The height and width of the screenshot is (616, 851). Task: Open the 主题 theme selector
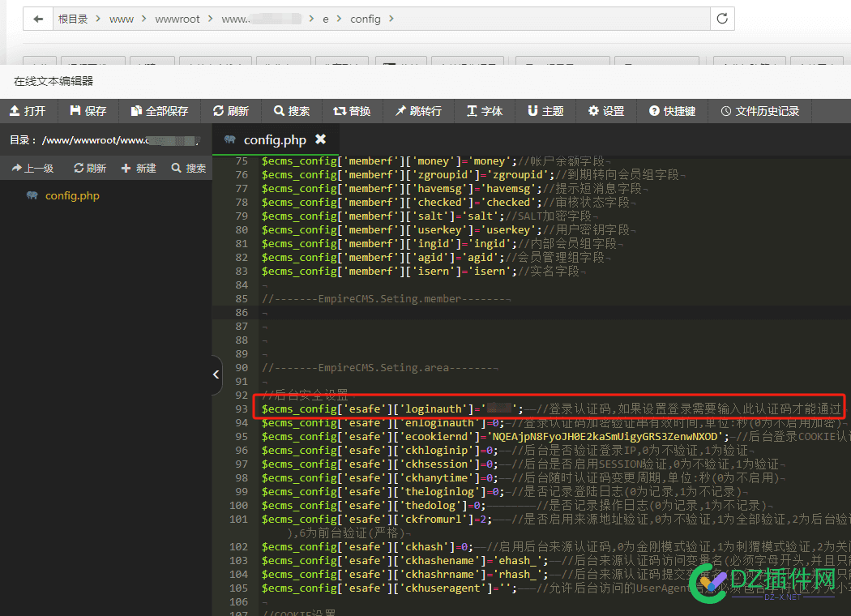click(x=546, y=111)
